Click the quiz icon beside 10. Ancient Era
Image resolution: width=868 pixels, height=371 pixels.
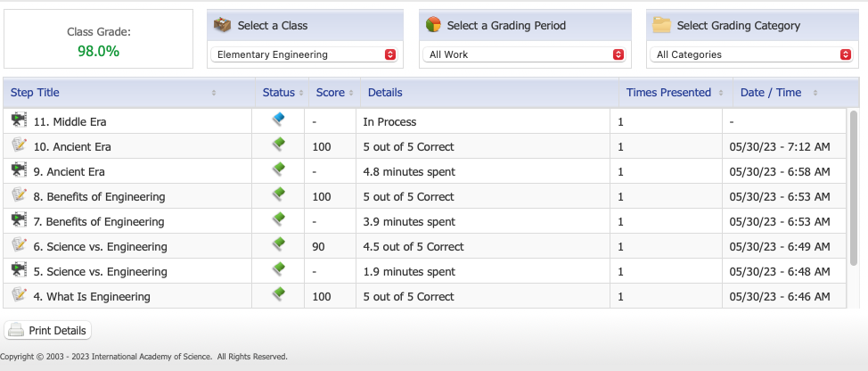[19, 145]
